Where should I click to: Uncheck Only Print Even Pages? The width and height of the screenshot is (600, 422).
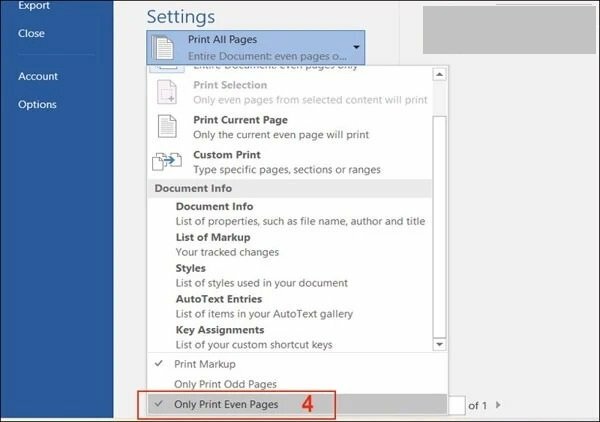(226, 405)
